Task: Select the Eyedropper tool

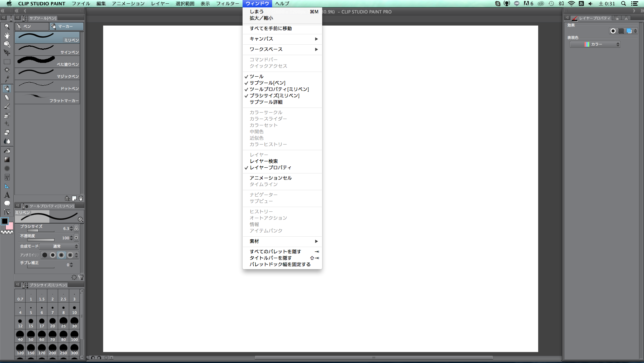Action: pos(7,79)
